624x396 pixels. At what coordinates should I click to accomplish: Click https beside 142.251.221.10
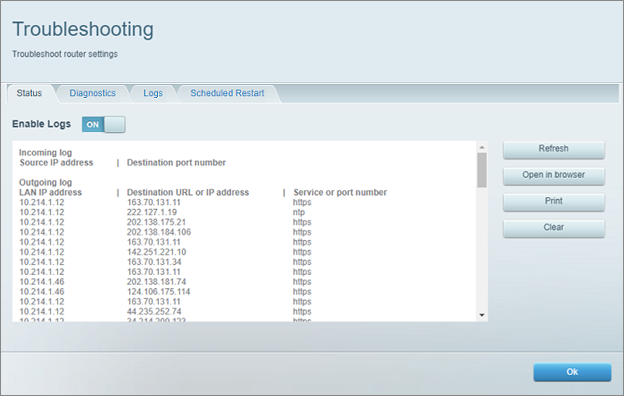pyautogui.click(x=302, y=252)
